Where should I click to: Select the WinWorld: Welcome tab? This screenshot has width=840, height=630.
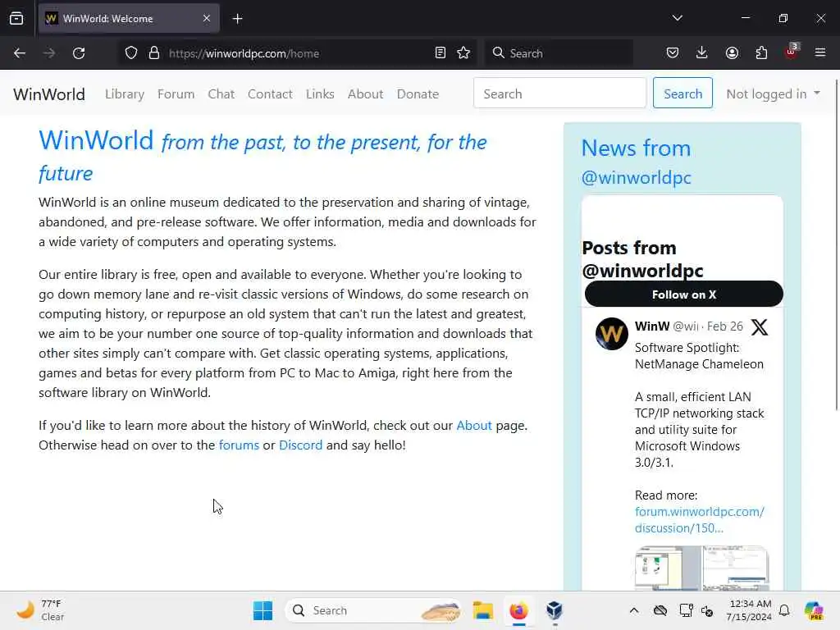click(x=129, y=19)
